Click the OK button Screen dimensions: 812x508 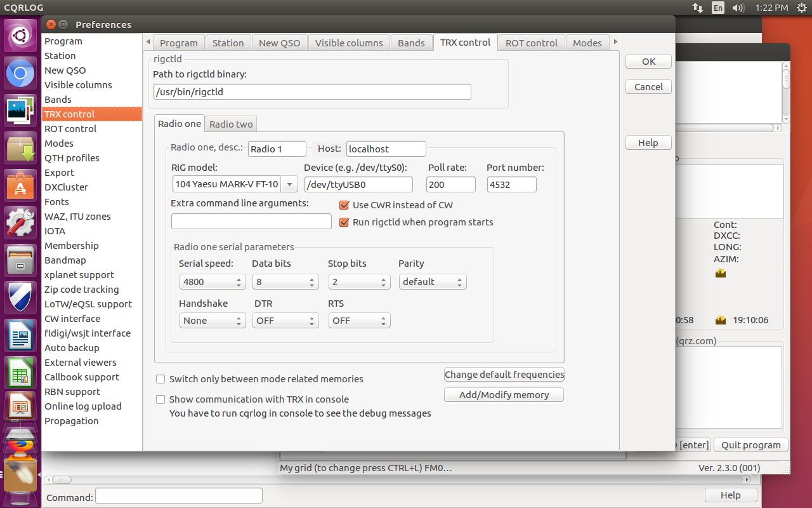click(x=648, y=62)
